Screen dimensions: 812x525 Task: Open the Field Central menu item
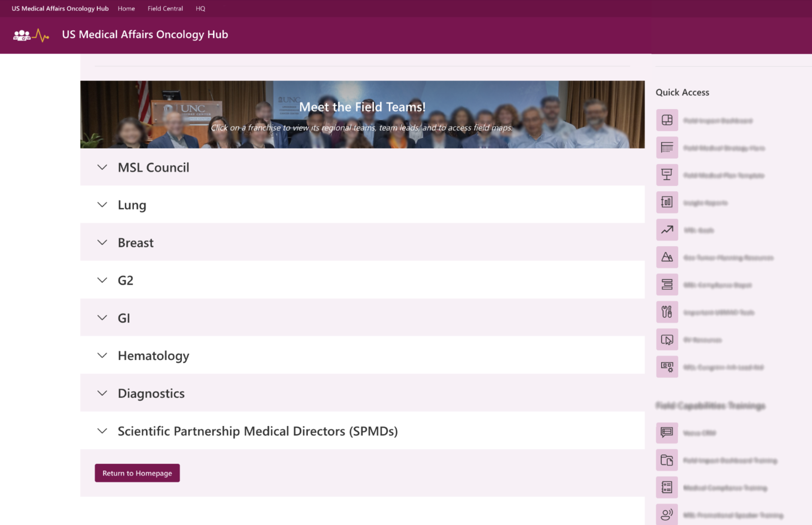pos(165,8)
